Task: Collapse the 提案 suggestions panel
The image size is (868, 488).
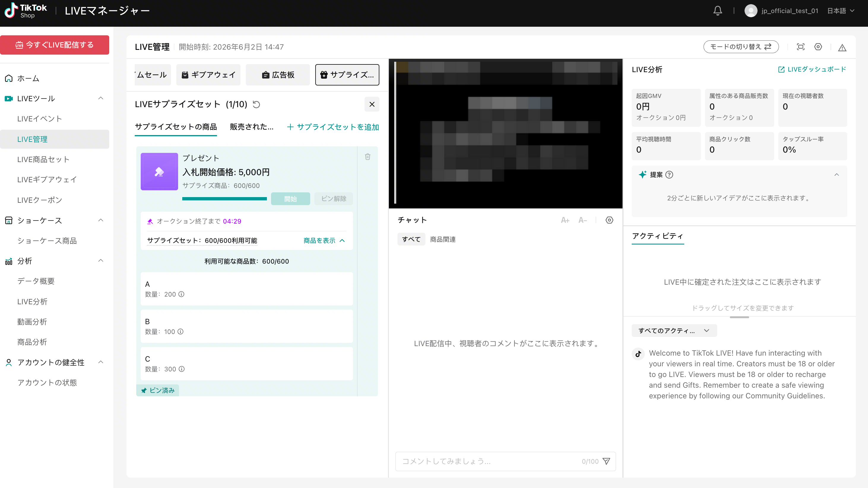Action: (x=836, y=175)
